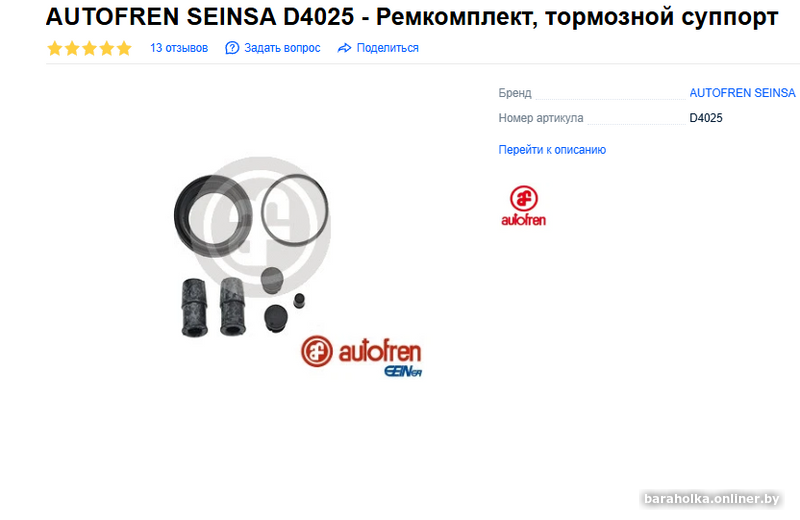This screenshot has height=520, width=800.
Task: Click the first rating star
Action: (x=55, y=48)
